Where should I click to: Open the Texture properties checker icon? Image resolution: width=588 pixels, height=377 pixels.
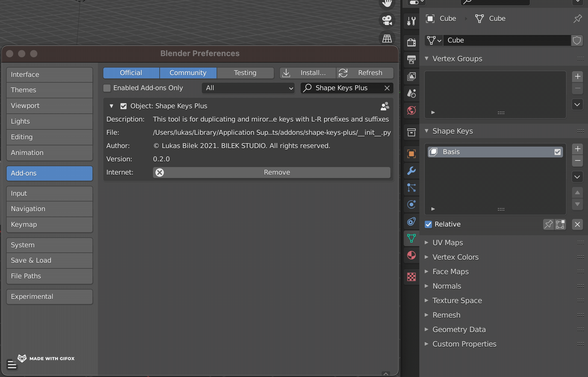click(x=411, y=277)
